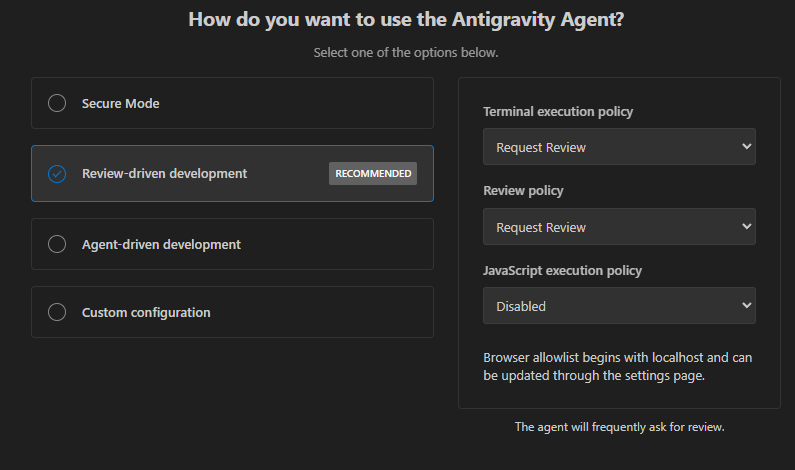Click the chevron arrow on the Disabled dropdown

click(746, 306)
